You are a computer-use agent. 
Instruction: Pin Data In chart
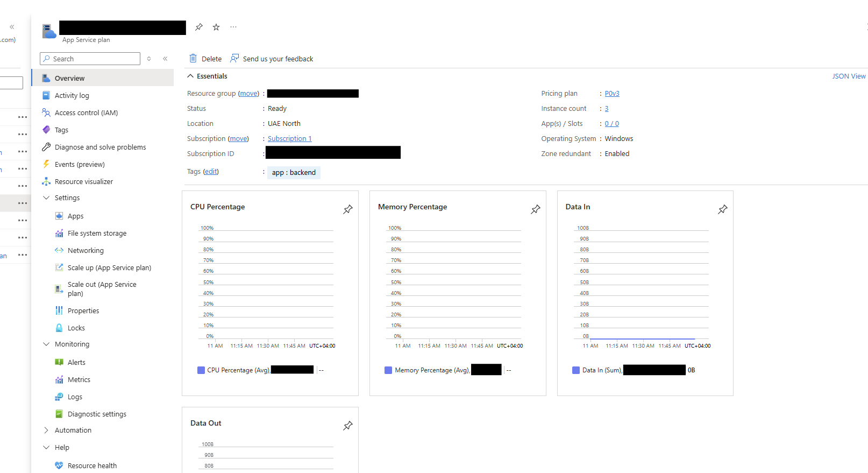(x=723, y=209)
